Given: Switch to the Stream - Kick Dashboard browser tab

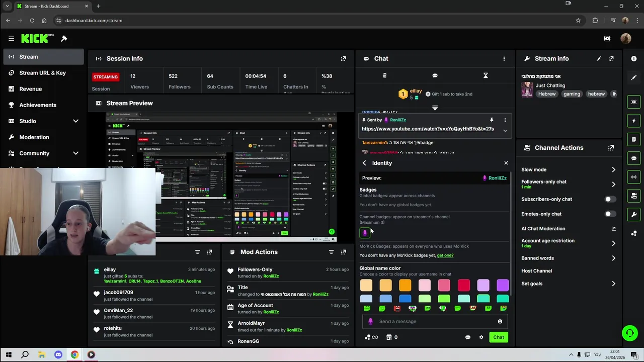Looking at the screenshot, I should 52,6.
